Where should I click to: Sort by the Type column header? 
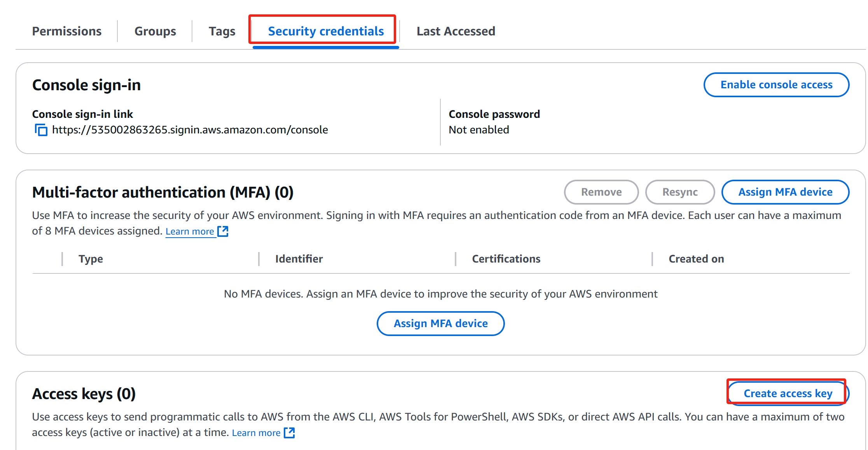coord(91,259)
